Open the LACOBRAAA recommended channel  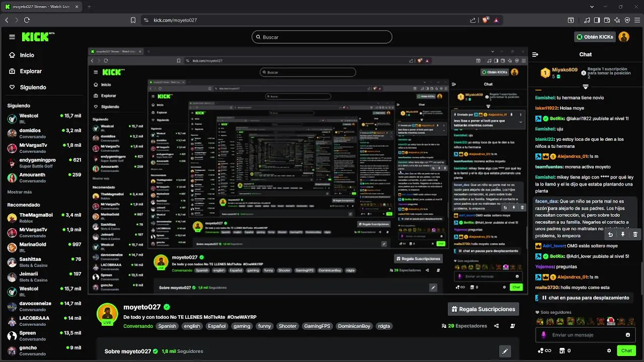44,321
